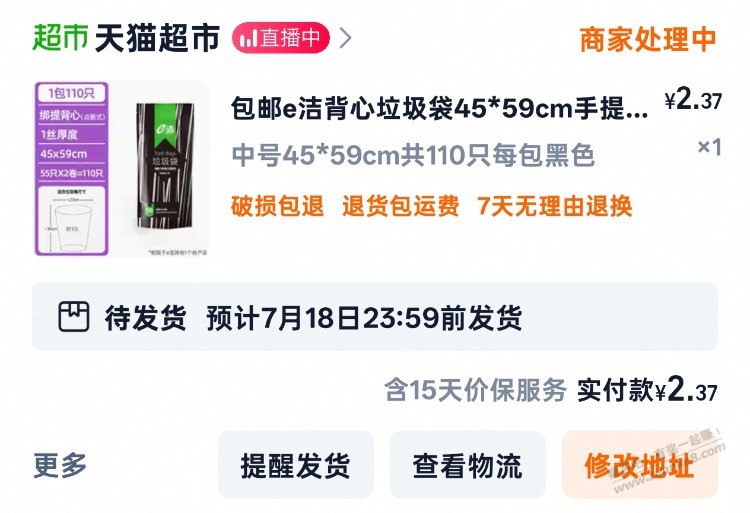The image size is (750, 513).
Task: Open product title 包邮e洁背心垃圾袋
Action: point(439,109)
